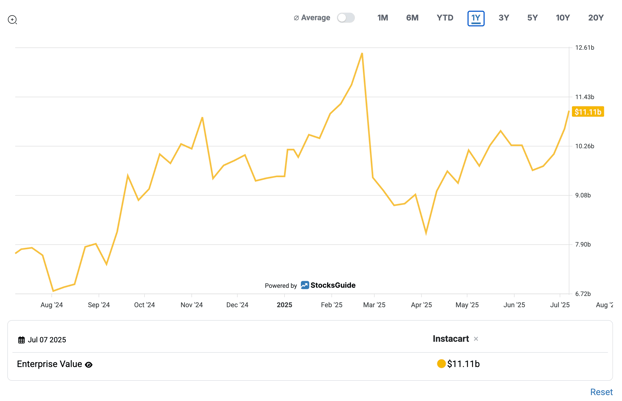
Task: Click the zoom magnifier icon
Action: click(x=12, y=20)
